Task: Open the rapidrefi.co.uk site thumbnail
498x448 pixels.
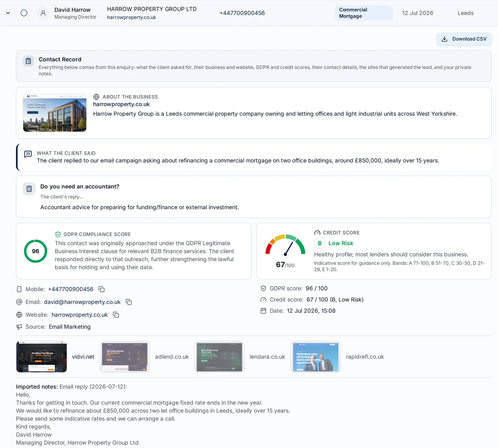Action: coord(316,357)
